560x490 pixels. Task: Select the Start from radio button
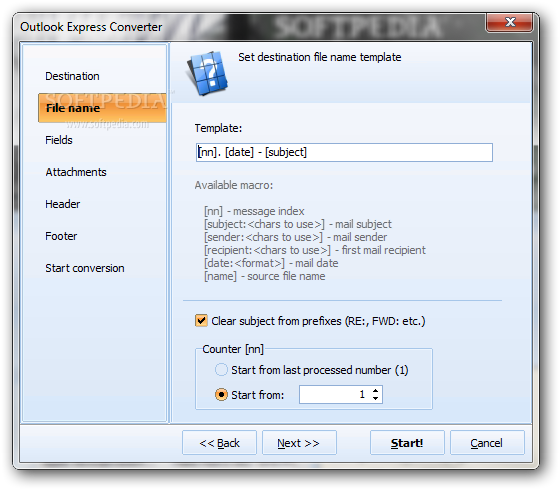(x=221, y=395)
